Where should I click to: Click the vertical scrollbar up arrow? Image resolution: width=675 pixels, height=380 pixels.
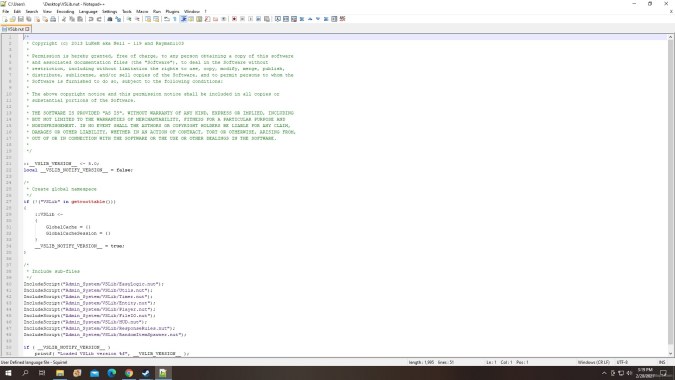[x=670, y=37]
